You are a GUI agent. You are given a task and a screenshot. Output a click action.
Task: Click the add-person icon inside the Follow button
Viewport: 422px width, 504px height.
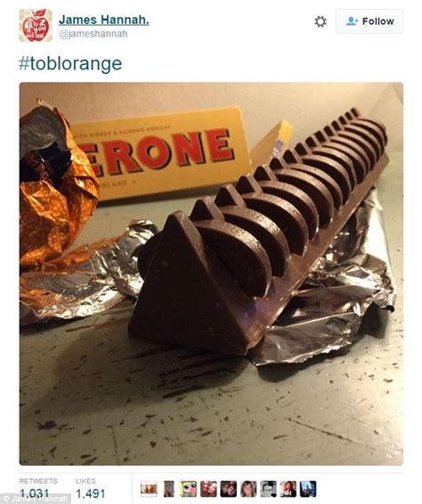pos(353,21)
